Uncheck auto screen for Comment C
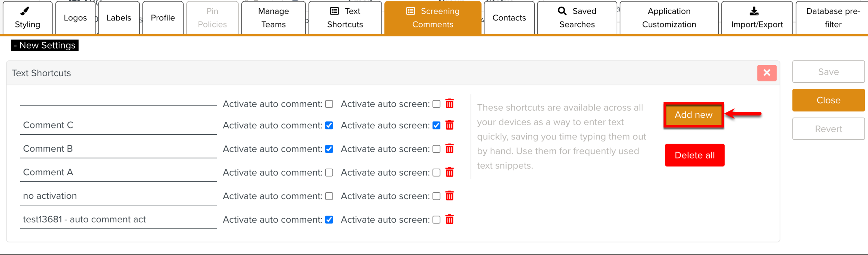Viewport: 868px width, 255px height. click(x=436, y=125)
